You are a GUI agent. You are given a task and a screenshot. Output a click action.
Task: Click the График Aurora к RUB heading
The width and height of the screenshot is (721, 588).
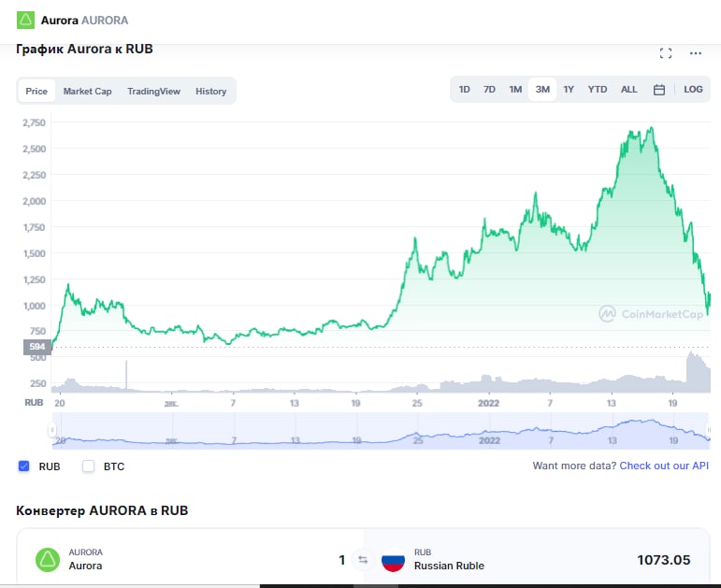(84, 49)
